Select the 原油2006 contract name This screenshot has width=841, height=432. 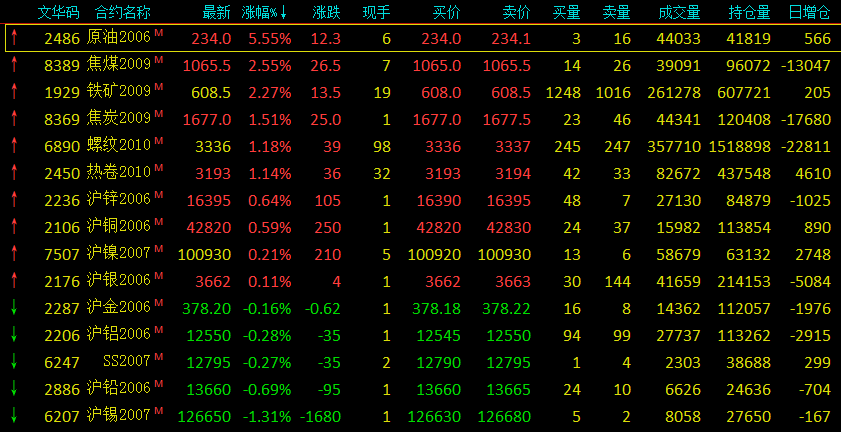coord(119,38)
